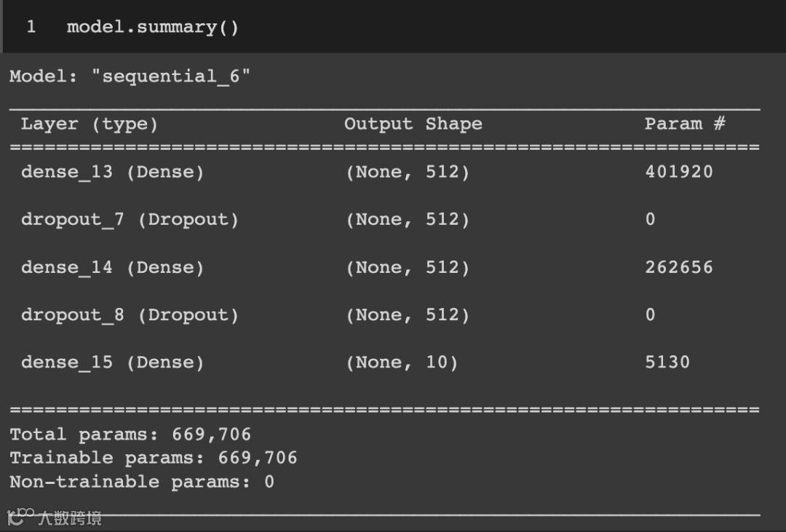Click the dense_15 (Dense) layer name
Screen dimensions: 786x532
112,362
